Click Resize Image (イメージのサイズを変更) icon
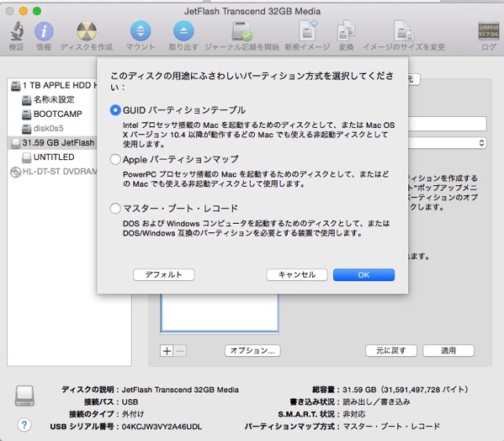Image resolution: width=504 pixels, height=441 pixels. 404,31
